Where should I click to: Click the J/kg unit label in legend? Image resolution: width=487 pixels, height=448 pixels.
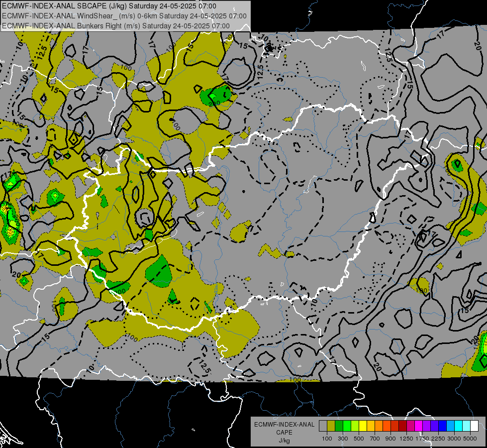click(284, 441)
